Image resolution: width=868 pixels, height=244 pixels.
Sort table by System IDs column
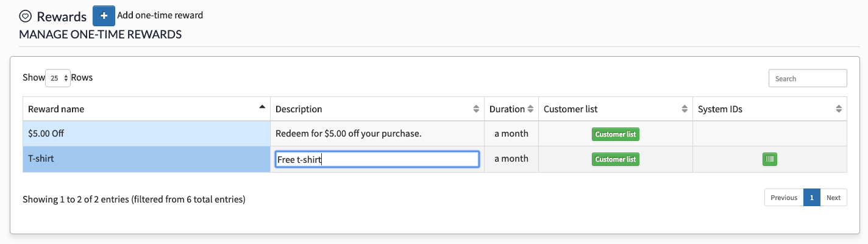[x=839, y=109]
